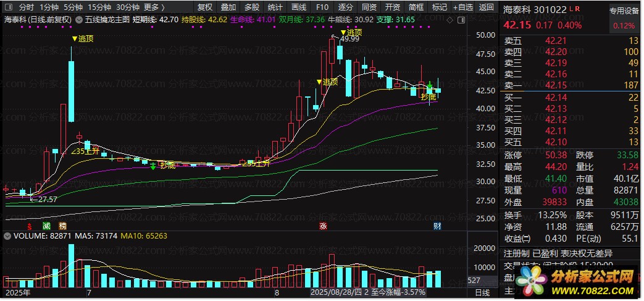Open the F10 company info

pos(322,7)
